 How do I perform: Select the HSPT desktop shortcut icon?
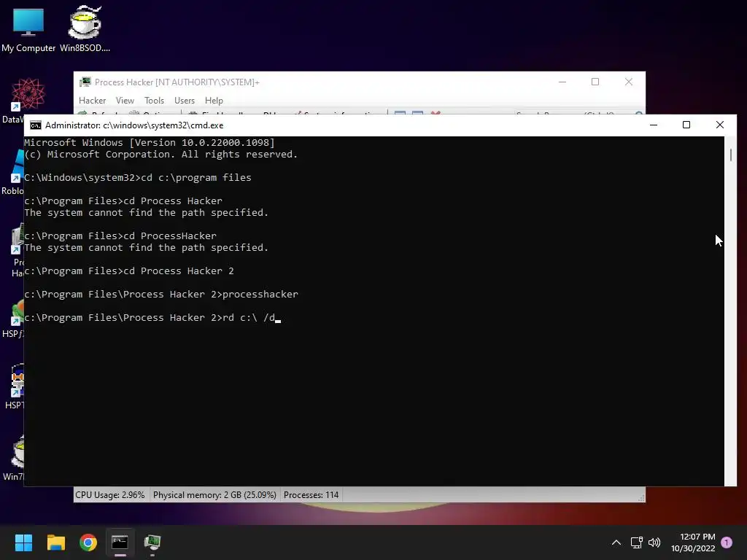point(18,381)
